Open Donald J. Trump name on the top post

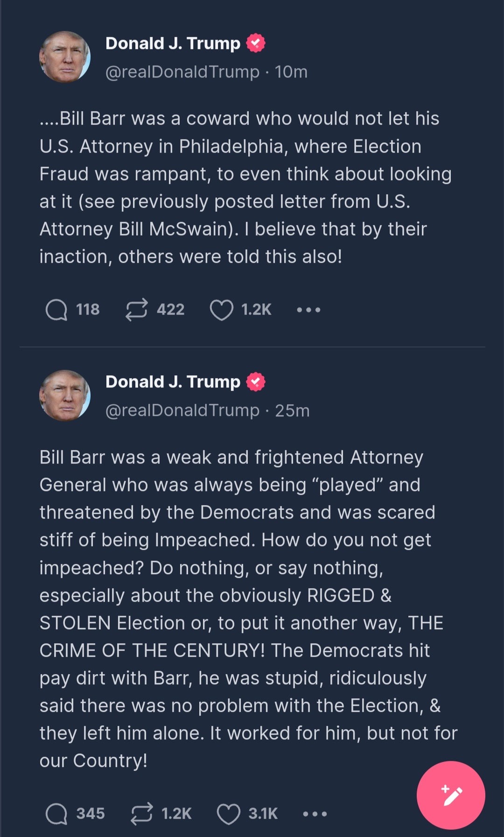173,43
